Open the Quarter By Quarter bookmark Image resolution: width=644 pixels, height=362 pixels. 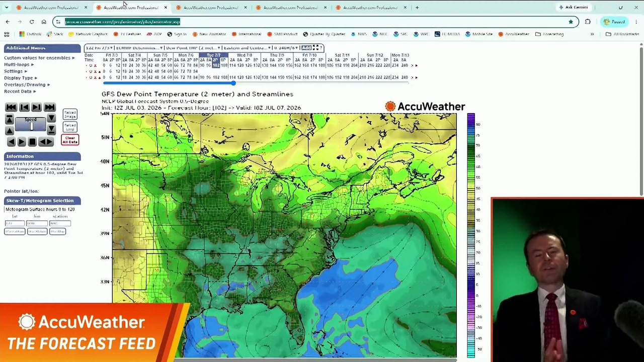tap(325, 34)
